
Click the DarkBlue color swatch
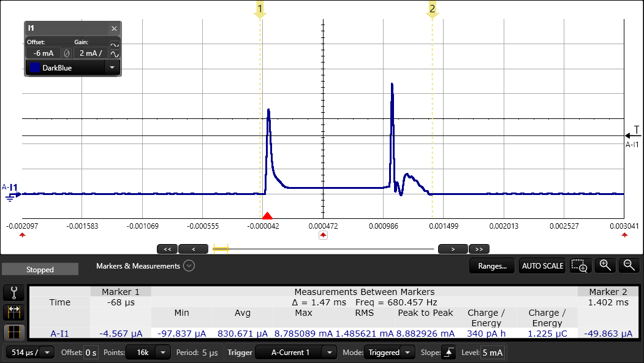click(35, 67)
